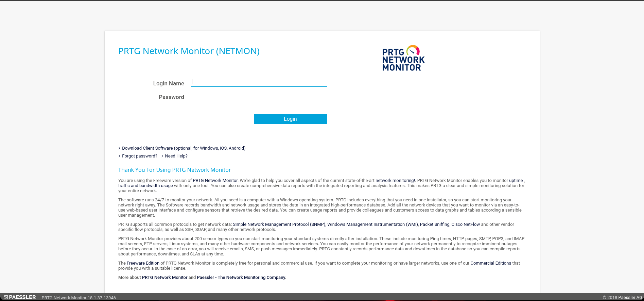This screenshot has width=644, height=301.
Task: Click the Login Name label
Action: point(169,83)
